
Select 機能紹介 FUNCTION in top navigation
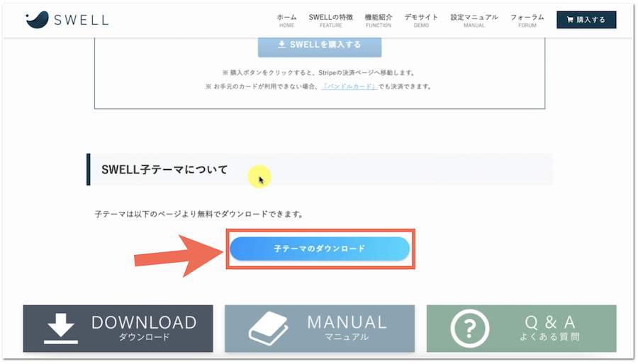(378, 20)
